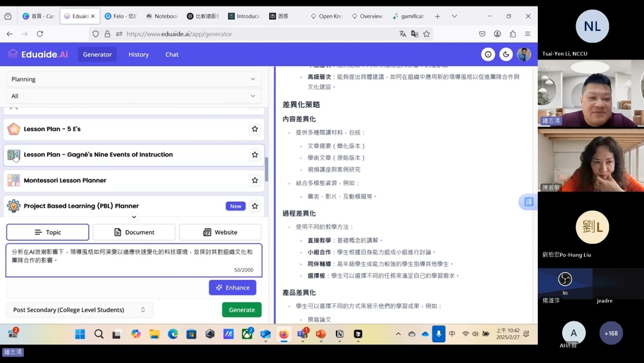Open the site permissions icon in address bar
Image resolution: width=644 pixels, height=363 pixels.
(x=119, y=34)
